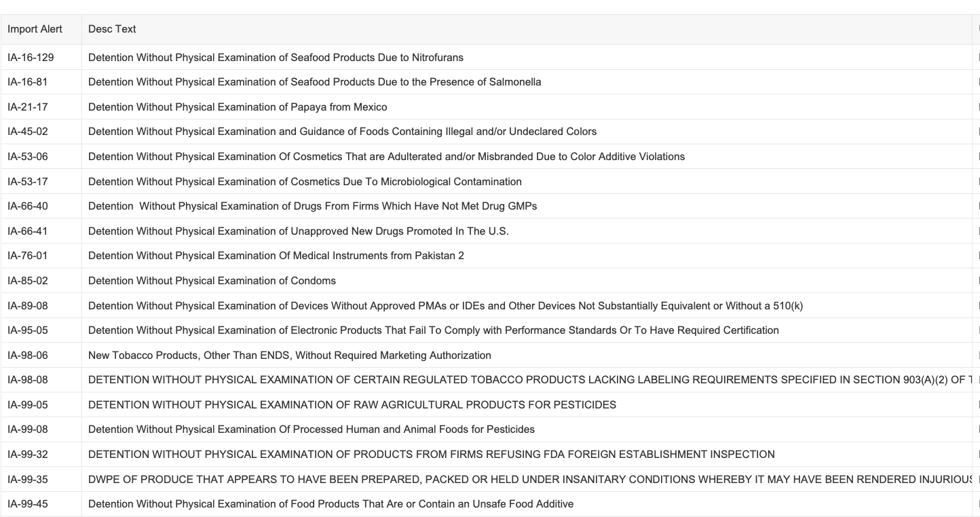Open the Unsafe Food Additive alert IA-99-45

[x=331, y=504]
